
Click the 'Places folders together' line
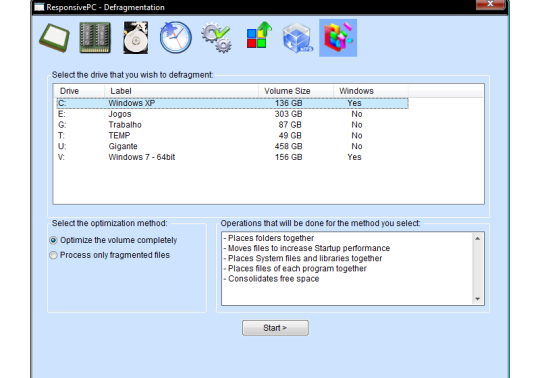tap(269, 238)
